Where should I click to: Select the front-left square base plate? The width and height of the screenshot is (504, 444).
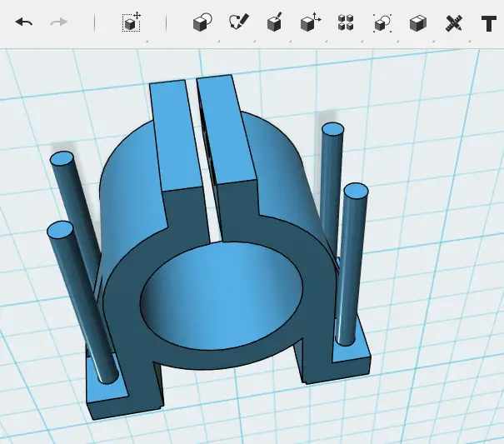pos(107,394)
